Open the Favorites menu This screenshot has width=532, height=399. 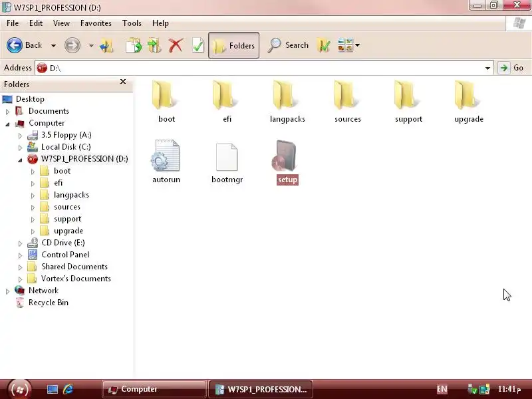tap(96, 23)
